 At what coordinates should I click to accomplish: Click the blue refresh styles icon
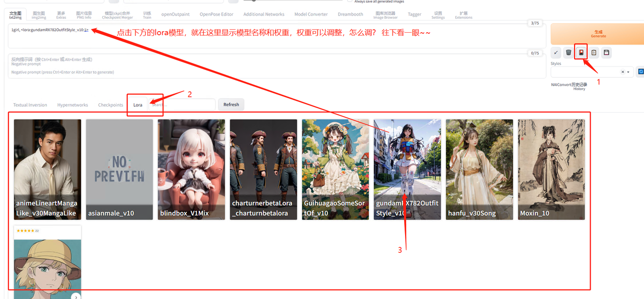(x=640, y=72)
